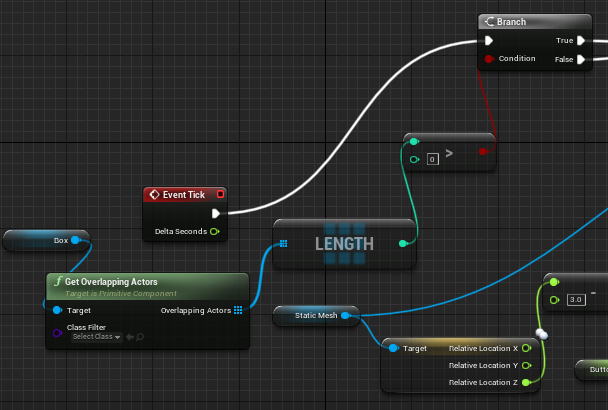Click the Relative Location Z output pin
Screen dimensions: 608x410
click(526, 382)
